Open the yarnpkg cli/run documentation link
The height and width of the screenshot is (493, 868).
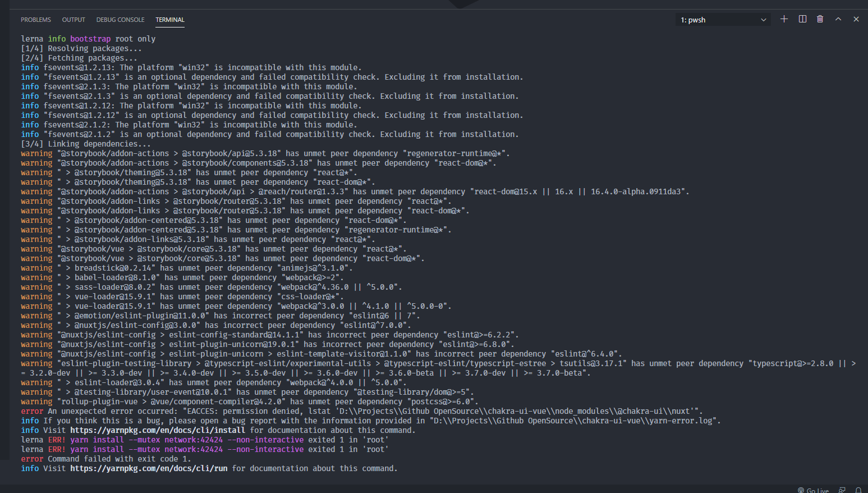[x=148, y=468]
